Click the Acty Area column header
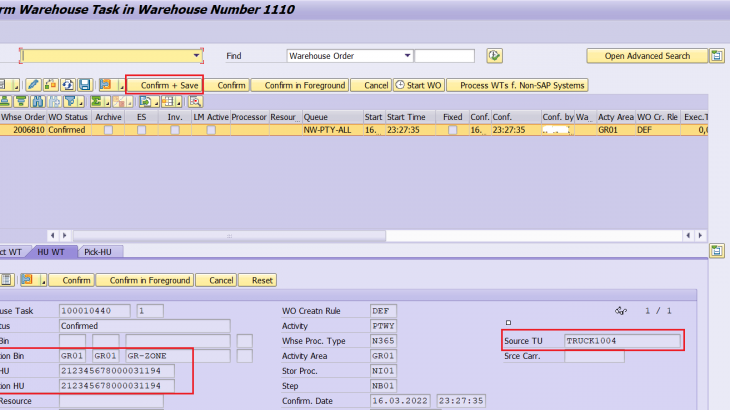The image size is (730, 410). [615, 117]
